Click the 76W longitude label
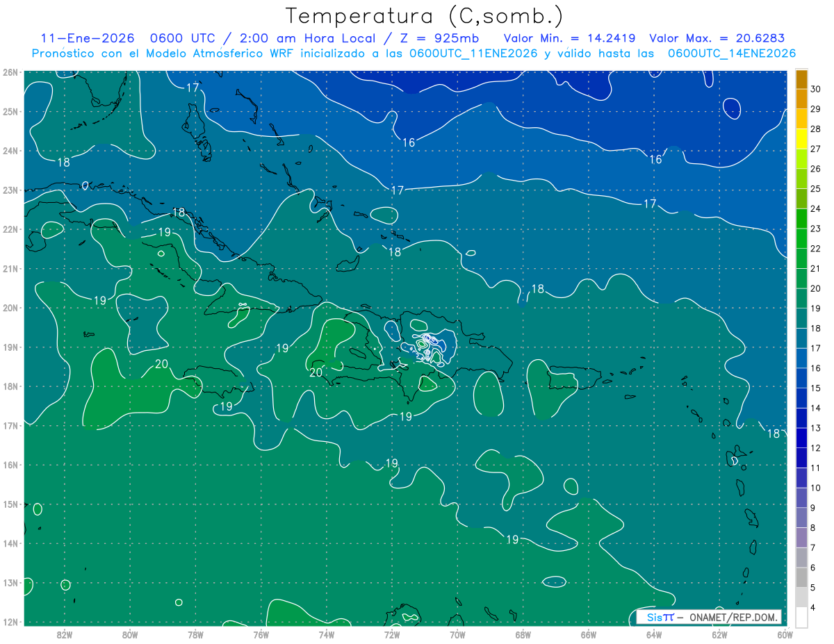This screenshot has height=644, width=834. [x=261, y=634]
